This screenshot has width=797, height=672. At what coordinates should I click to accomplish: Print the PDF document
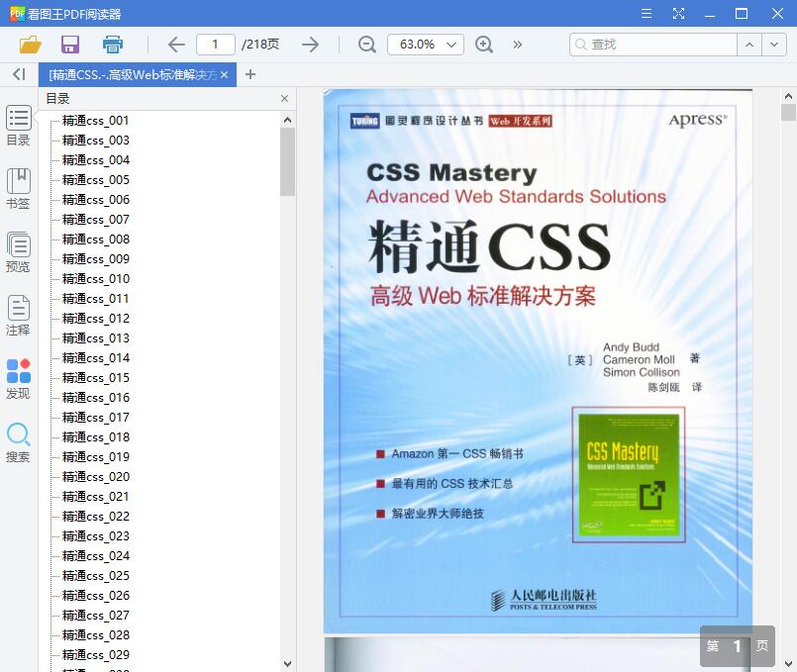click(x=112, y=45)
